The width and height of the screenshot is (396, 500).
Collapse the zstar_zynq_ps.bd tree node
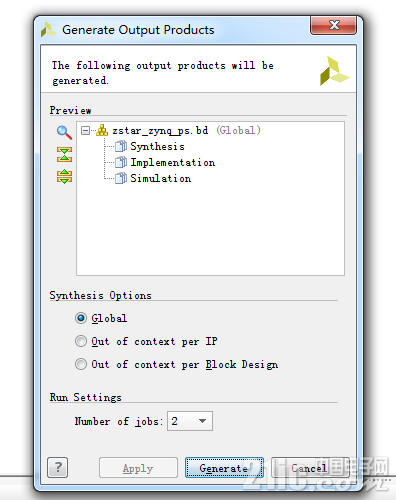click(x=85, y=130)
